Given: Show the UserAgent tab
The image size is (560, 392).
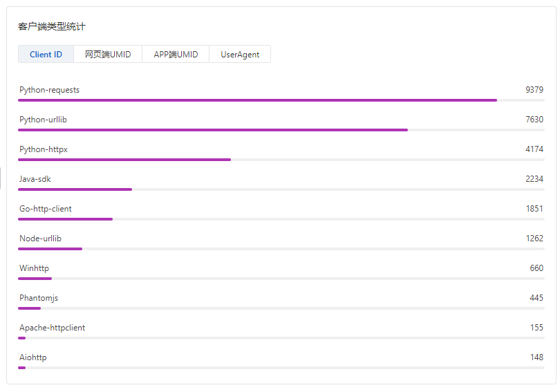Looking at the screenshot, I should pos(240,55).
